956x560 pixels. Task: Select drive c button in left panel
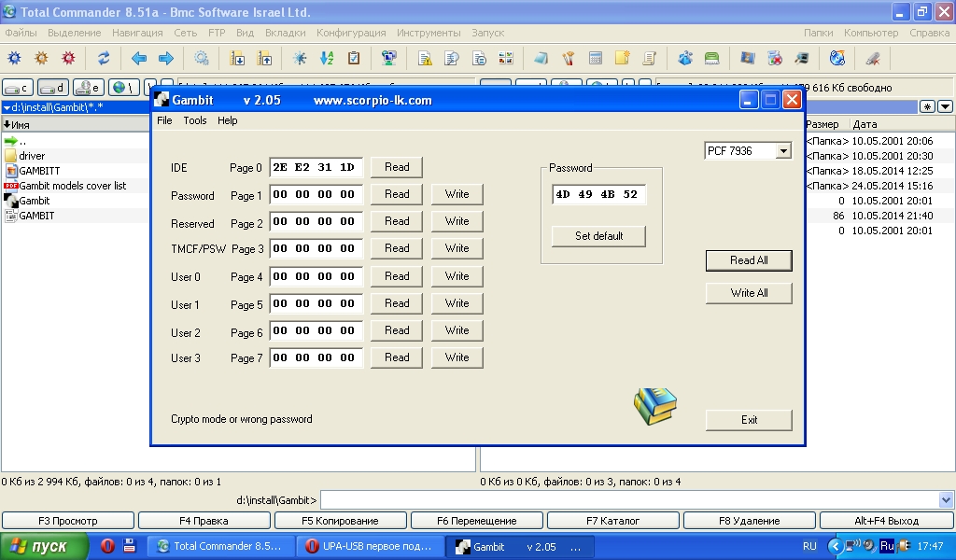[18, 88]
